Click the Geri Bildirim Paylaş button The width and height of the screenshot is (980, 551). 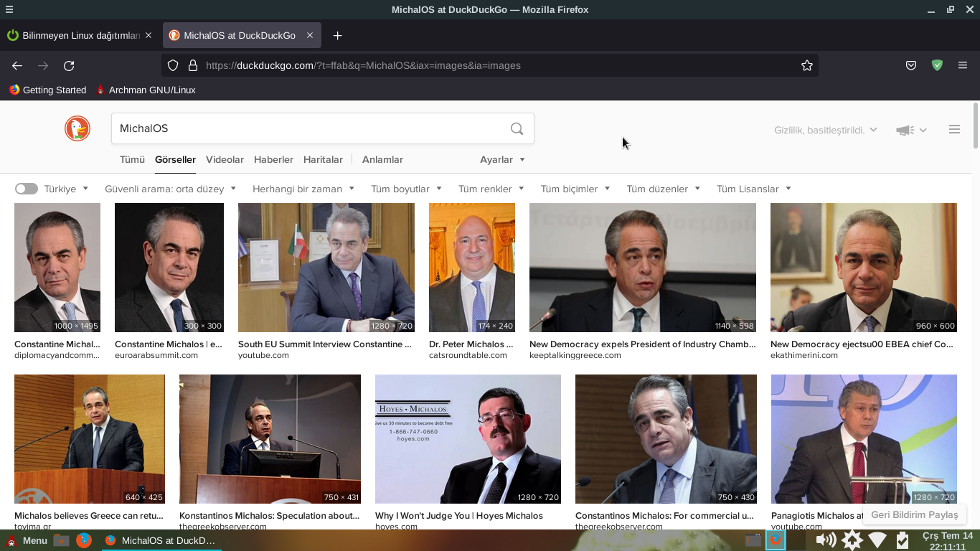(x=915, y=514)
